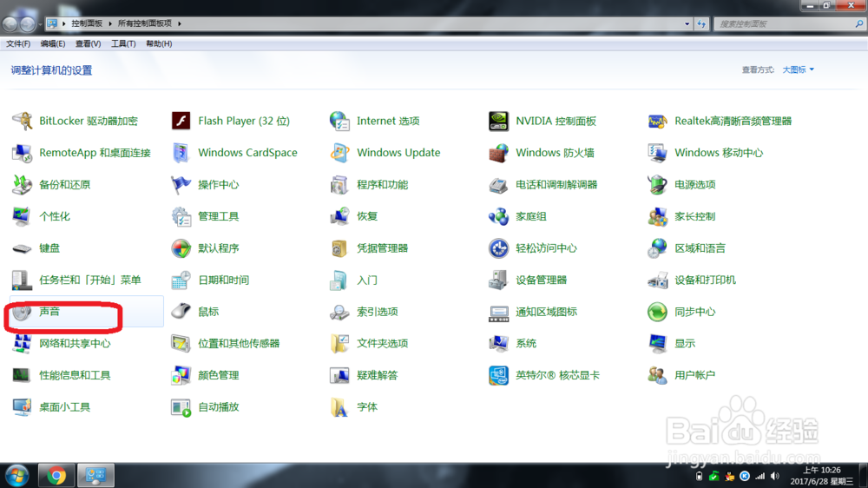Click the Control Panel taskbar button
Viewport: 868px width, 488px height.
click(95, 475)
